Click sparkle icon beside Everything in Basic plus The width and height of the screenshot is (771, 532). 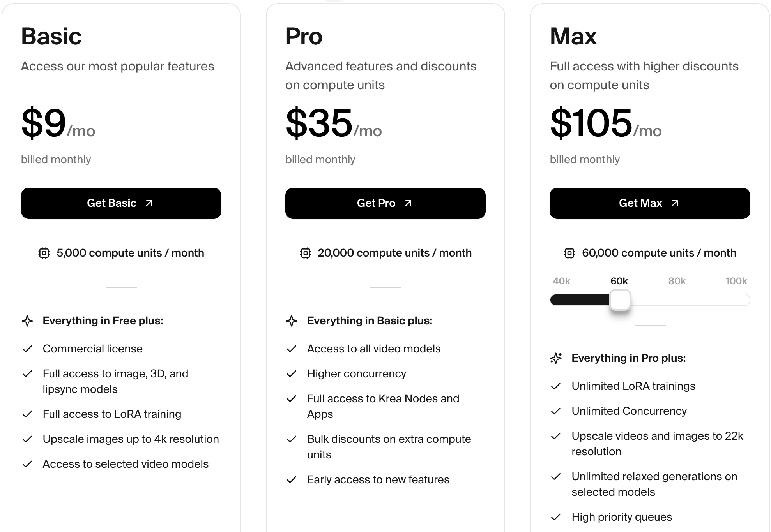pyautogui.click(x=292, y=321)
